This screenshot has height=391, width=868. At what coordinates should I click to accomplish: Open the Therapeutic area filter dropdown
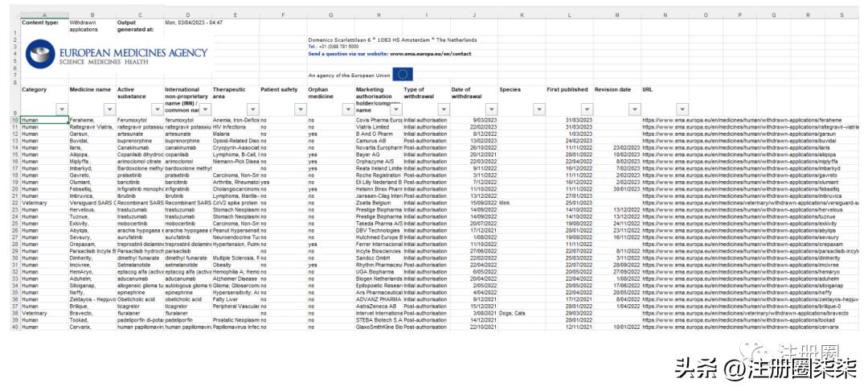252,109
